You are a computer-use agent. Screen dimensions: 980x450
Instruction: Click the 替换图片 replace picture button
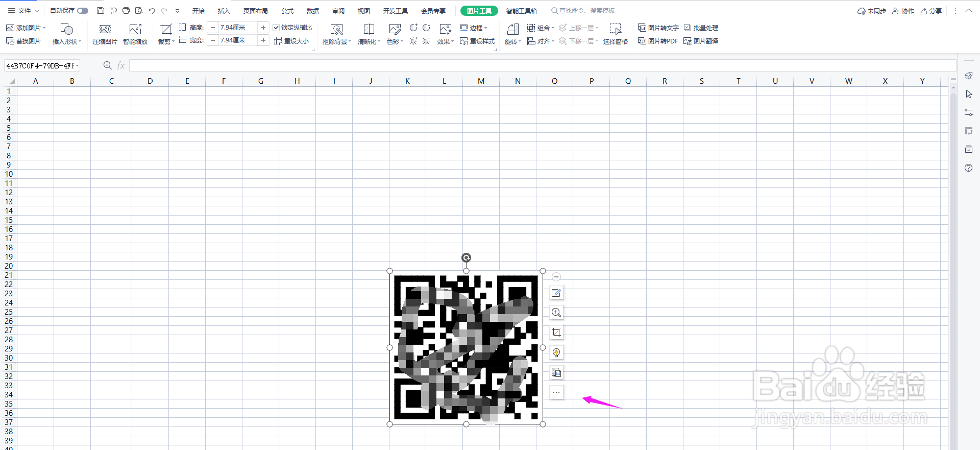(23, 41)
